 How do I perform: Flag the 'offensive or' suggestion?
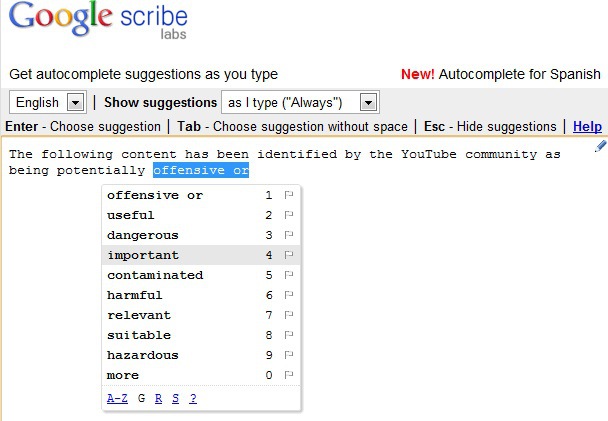[x=288, y=195]
